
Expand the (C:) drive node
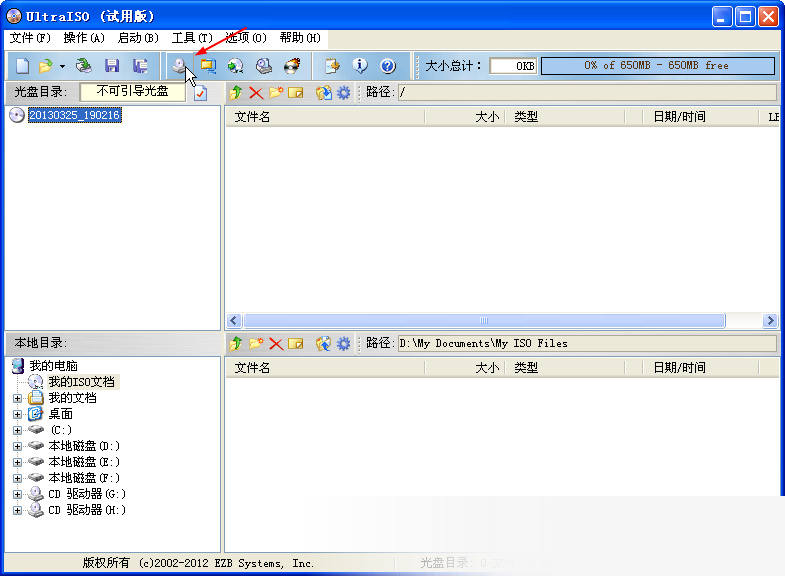(x=18, y=430)
